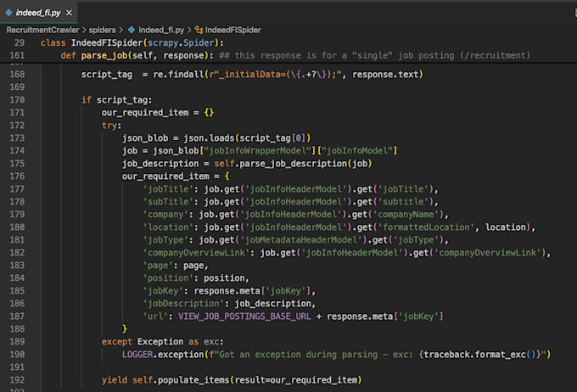Click 'jobMetadataHeaderModel' on line 181
This screenshot has width=577, height=392.
pyautogui.click(x=301, y=239)
